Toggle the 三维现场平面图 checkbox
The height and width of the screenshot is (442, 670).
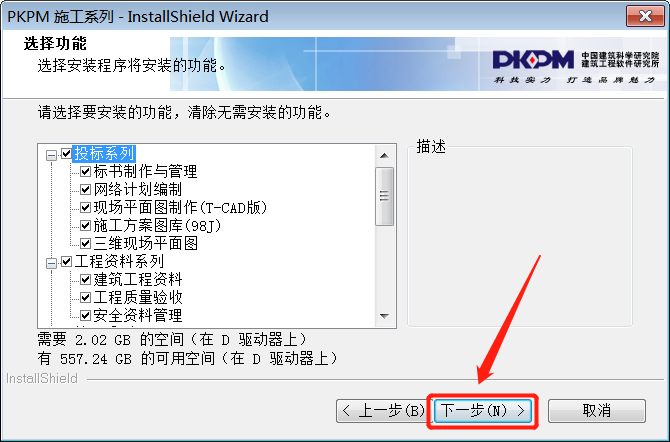pyautogui.click(x=85, y=243)
